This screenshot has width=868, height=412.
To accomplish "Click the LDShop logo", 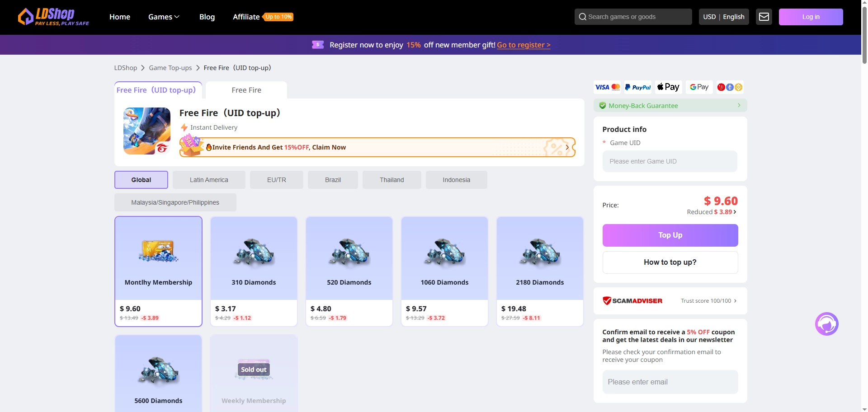I will (53, 17).
